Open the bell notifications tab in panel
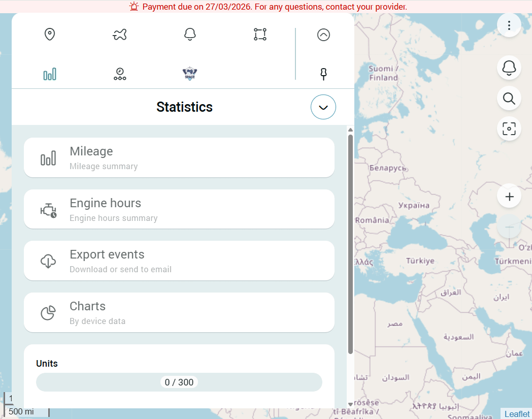Image resolution: width=532 pixels, height=419 pixels. [190, 35]
